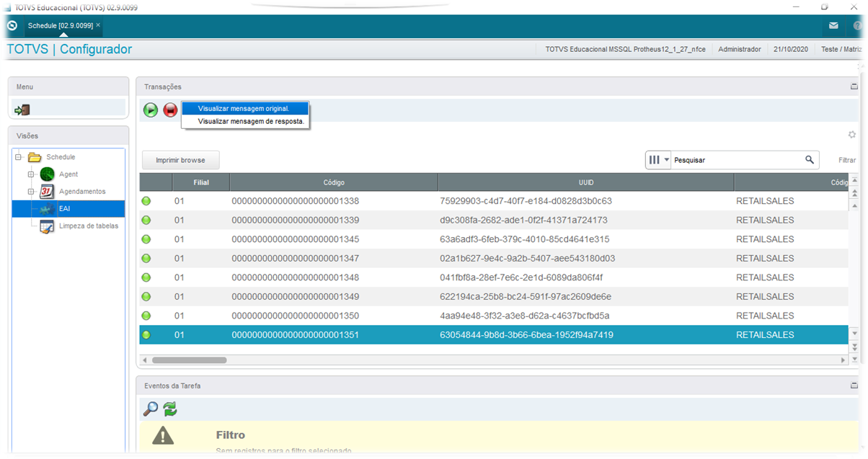Image resolution: width=868 pixels, height=459 pixels.
Task: Sort by the Filial column header
Action: (x=201, y=182)
